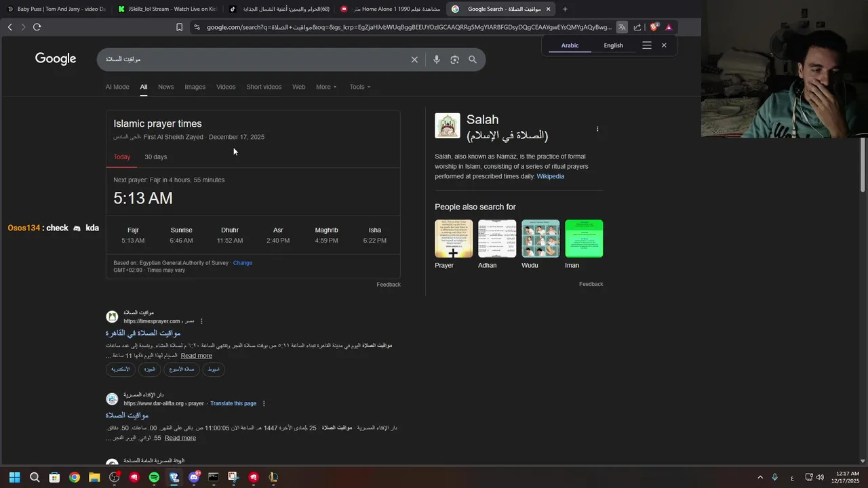The image size is (868, 488).
Task: Open the Short videos search tab
Action: [x=264, y=87]
